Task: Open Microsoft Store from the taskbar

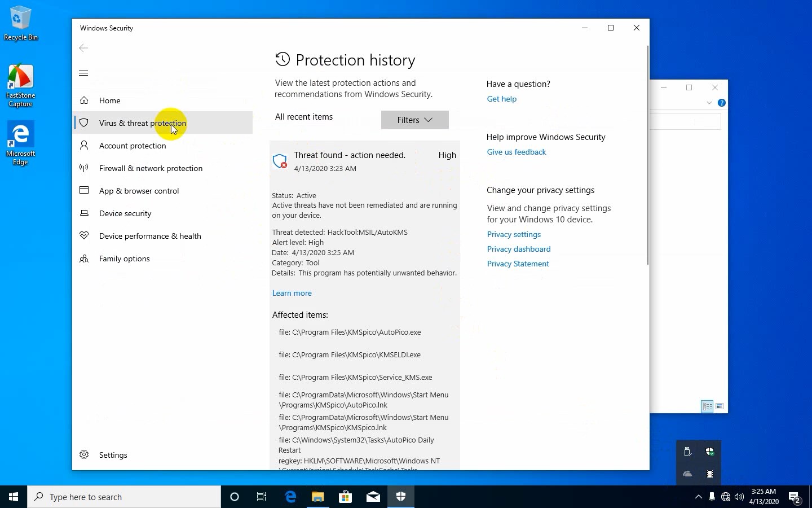Action: [x=346, y=497]
